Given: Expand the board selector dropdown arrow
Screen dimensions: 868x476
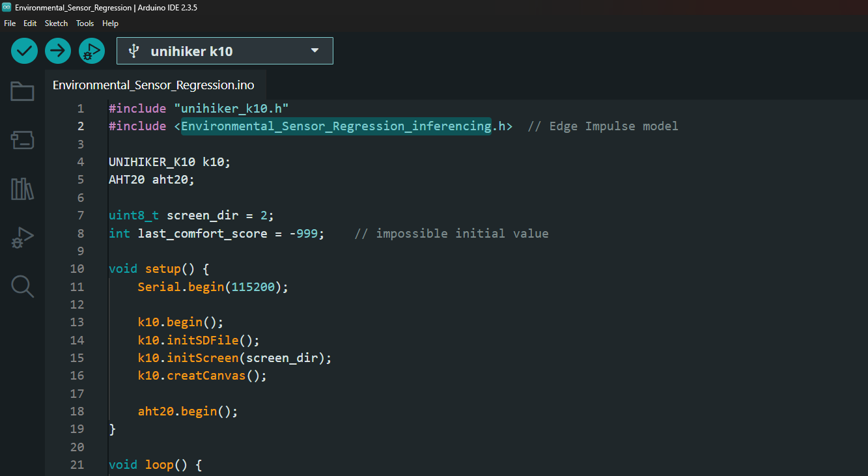Looking at the screenshot, I should pyautogui.click(x=315, y=50).
